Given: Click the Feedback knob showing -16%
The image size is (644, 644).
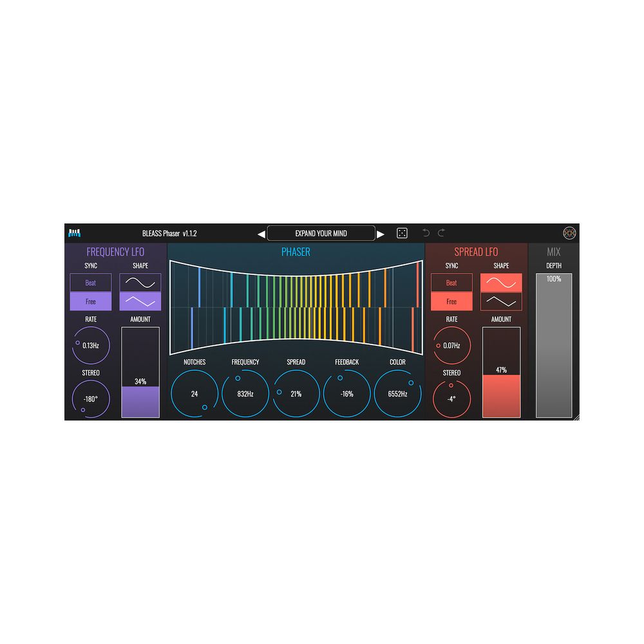Looking at the screenshot, I should (347, 393).
